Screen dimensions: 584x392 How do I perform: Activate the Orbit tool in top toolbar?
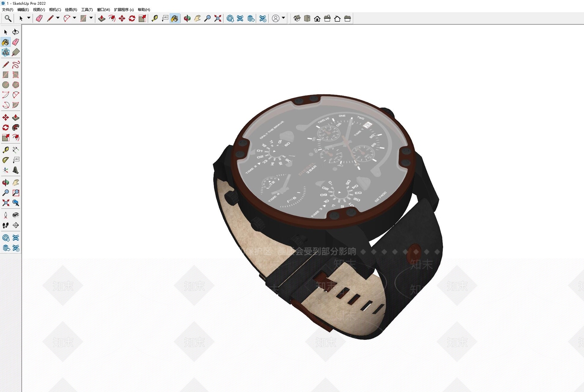(187, 19)
